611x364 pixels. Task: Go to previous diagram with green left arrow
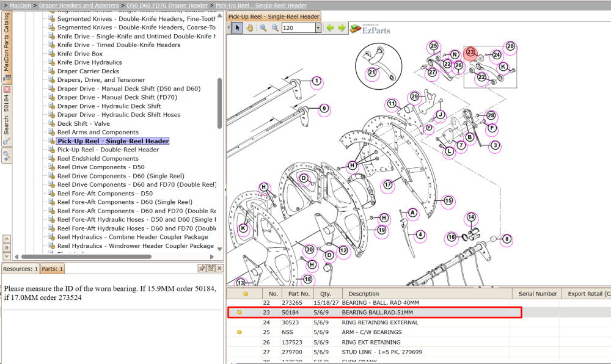(330, 28)
